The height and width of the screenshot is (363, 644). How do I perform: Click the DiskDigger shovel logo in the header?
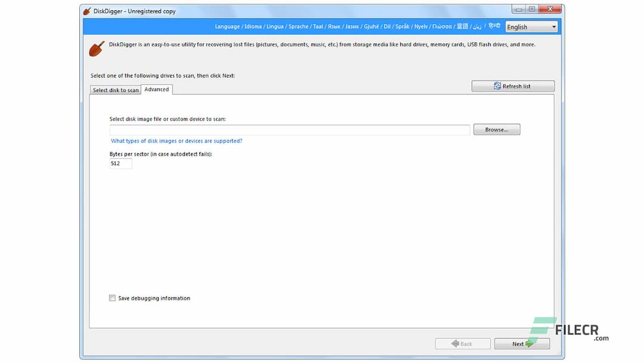pos(97,48)
